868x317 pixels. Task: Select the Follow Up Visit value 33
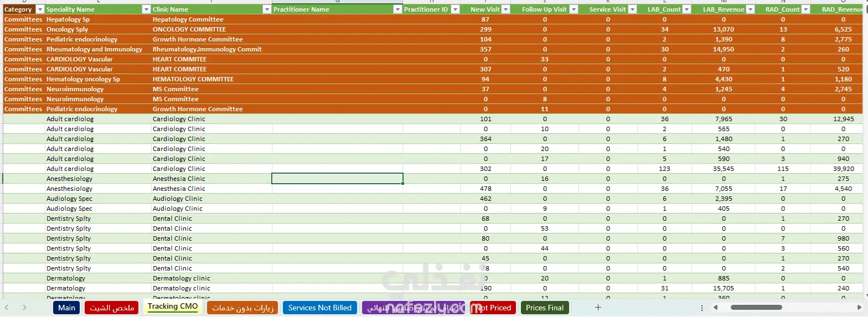[545, 59]
